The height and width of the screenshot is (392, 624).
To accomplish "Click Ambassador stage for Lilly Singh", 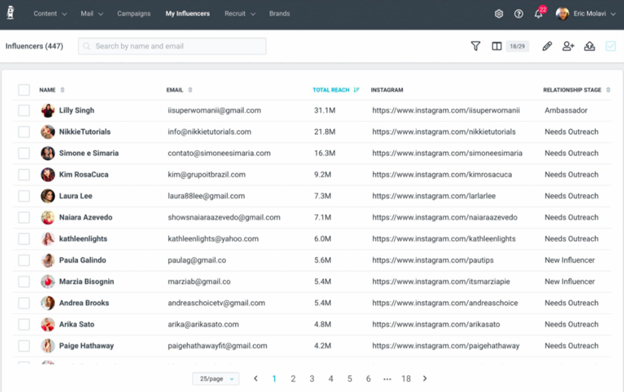I will (566, 110).
